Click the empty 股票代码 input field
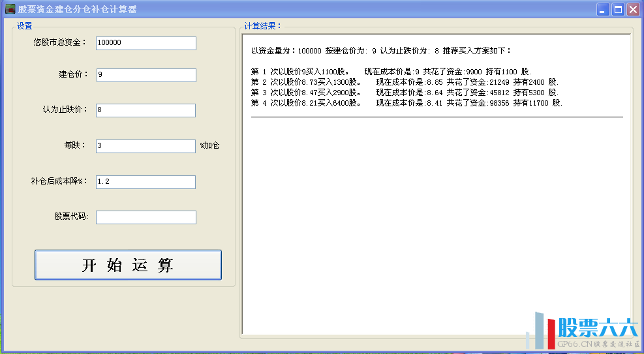 click(x=146, y=217)
